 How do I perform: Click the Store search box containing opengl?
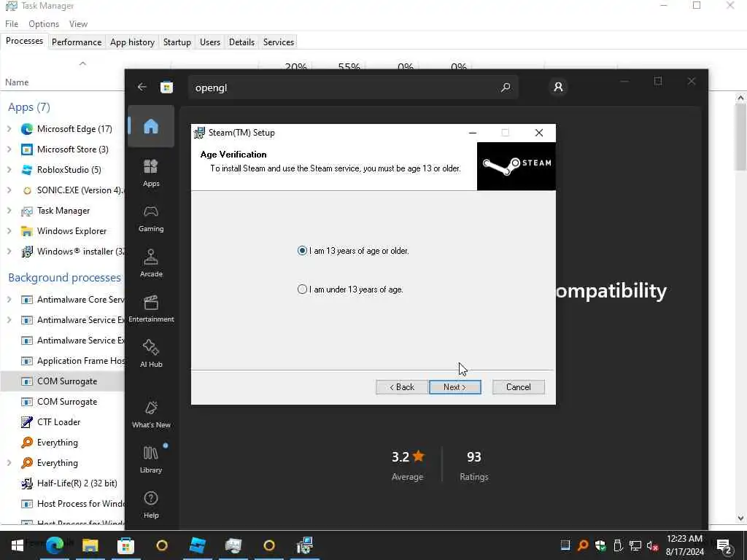coord(354,87)
